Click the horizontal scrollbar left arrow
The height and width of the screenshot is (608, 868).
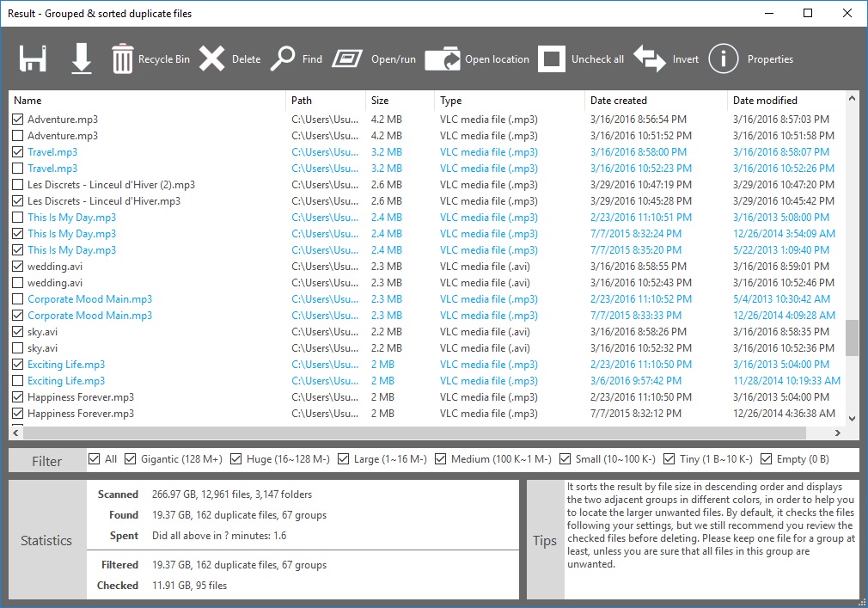15,433
